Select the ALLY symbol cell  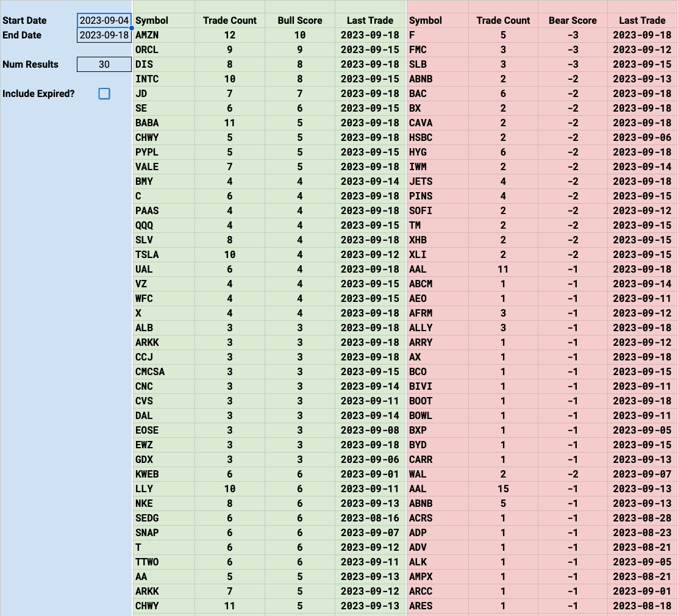[x=438, y=328]
